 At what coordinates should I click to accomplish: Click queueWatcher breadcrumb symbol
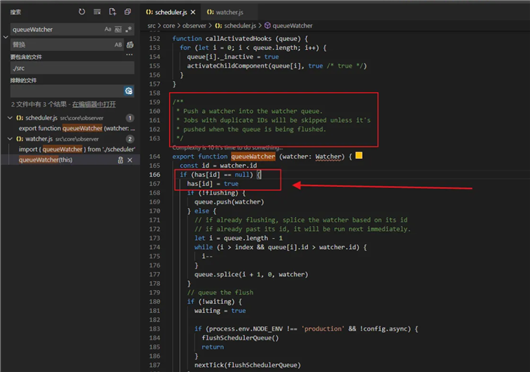click(289, 26)
